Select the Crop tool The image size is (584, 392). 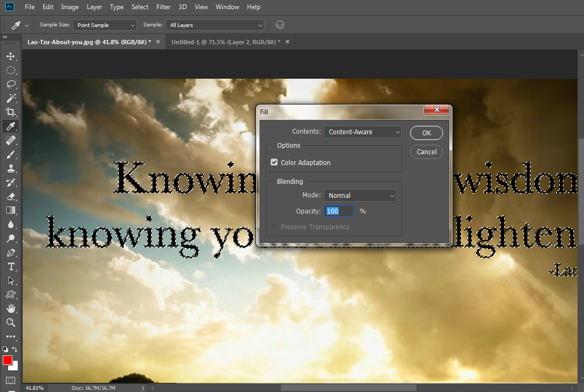[11, 112]
